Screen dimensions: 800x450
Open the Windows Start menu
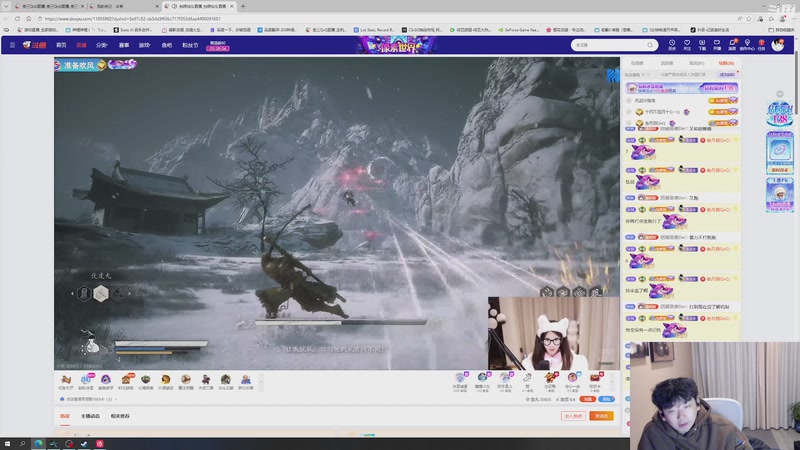coord(7,444)
